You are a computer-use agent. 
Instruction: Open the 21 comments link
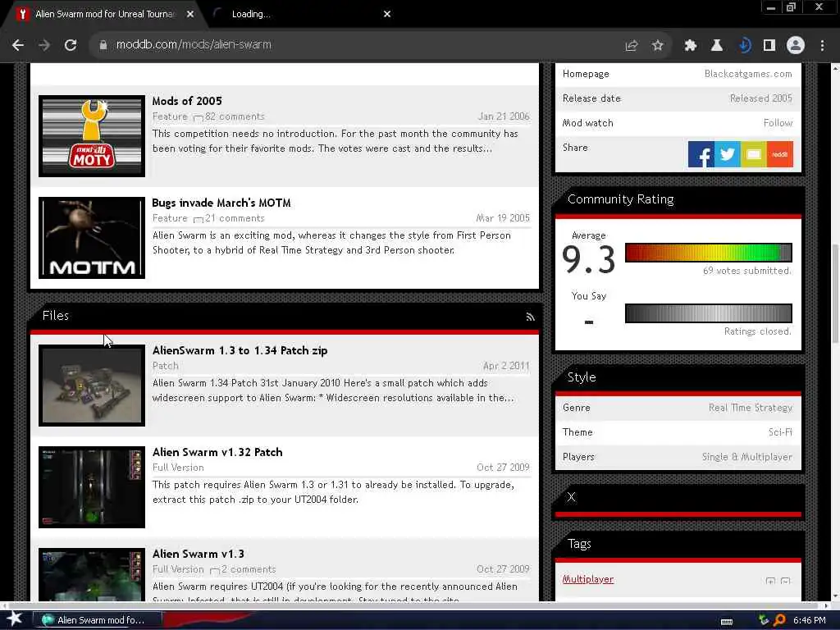pyautogui.click(x=235, y=218)
